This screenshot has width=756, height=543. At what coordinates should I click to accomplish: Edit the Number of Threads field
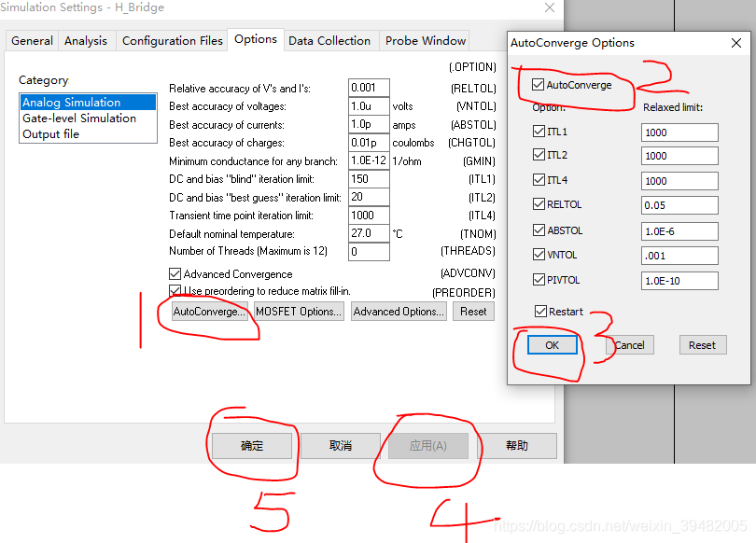(369, 252)
